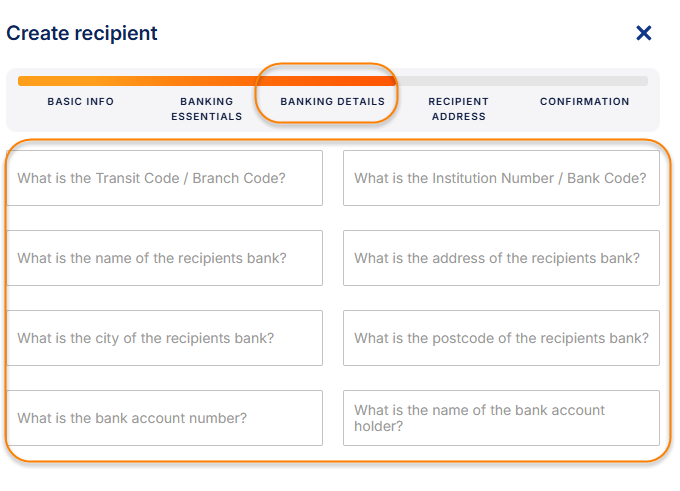Switch to the Confirmation step
The width and height of the screenshot is (680, 491).
click(585, 102)
